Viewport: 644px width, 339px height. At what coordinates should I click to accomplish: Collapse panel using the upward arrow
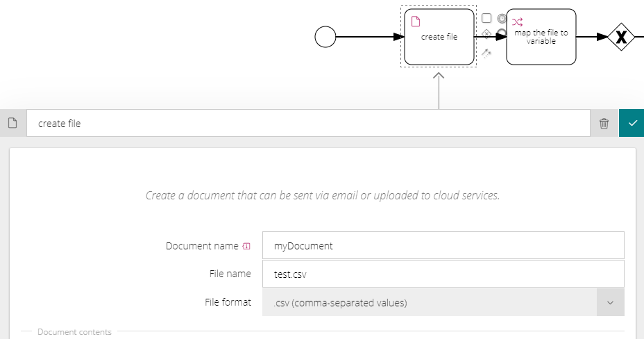[439, 90]
